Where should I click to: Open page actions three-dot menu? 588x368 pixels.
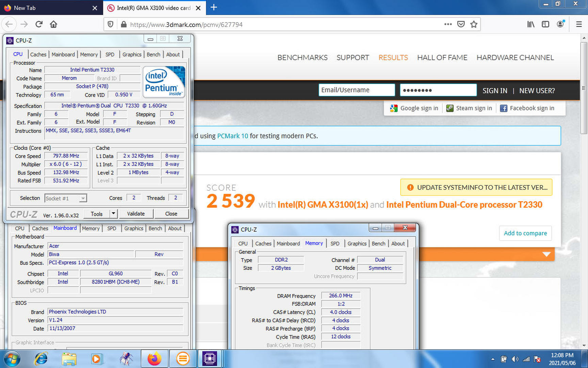(x=448, y=24)
